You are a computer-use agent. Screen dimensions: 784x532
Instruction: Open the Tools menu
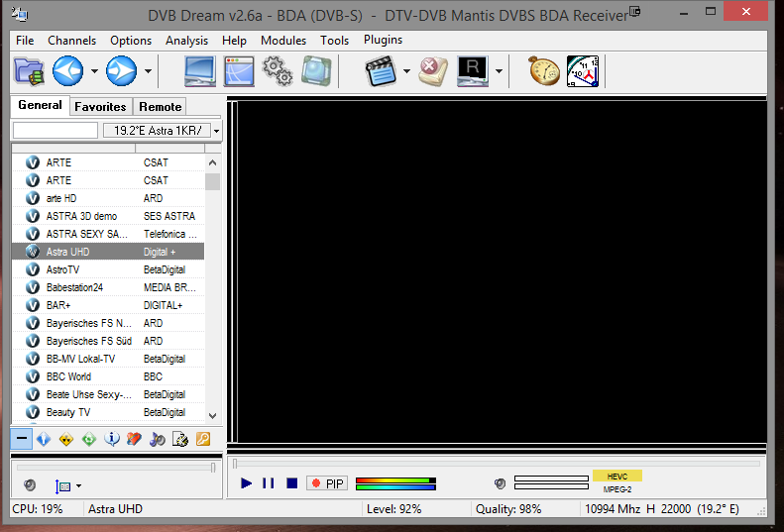(x=334, y=41)
